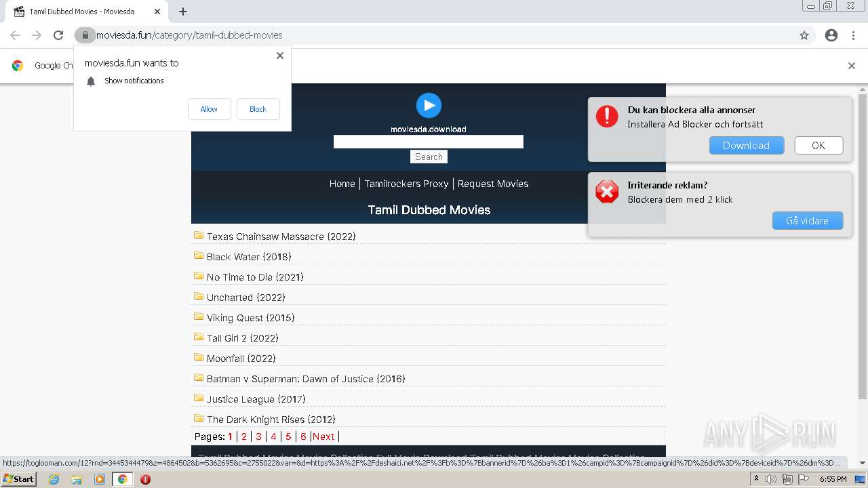The image size is (868, 488).
Task: Click the scrollbar down arrow
Action: click(x=863, y=463)
